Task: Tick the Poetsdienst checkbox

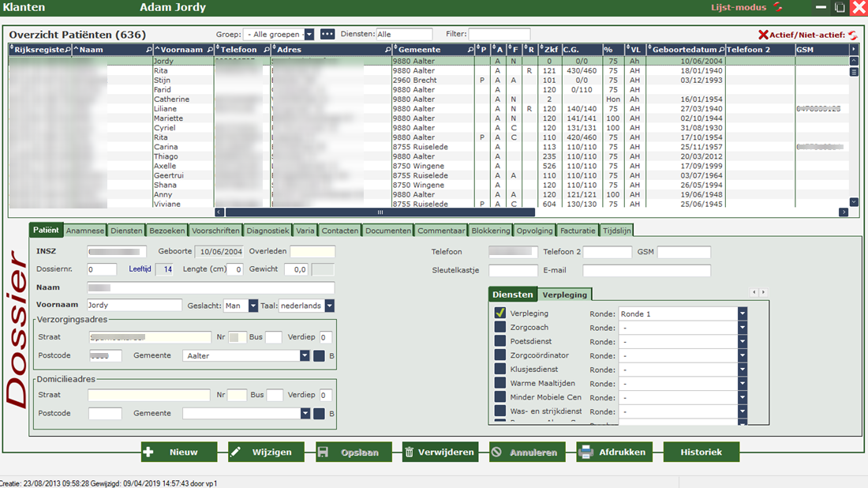Action: click(x=500, y=342)
